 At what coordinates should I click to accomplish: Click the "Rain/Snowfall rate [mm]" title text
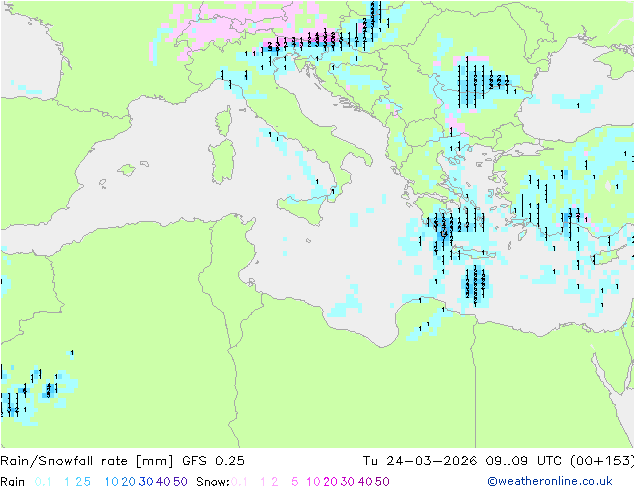tap(87, 461)
